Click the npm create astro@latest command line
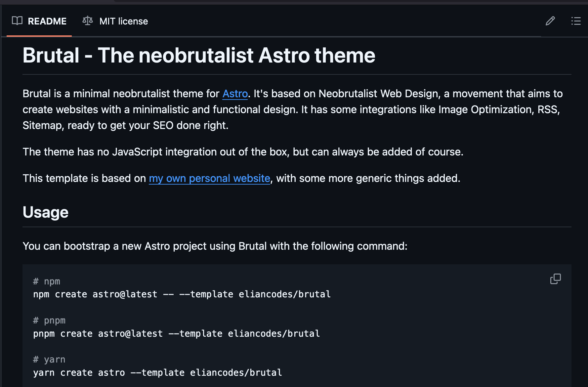 [182, 294]
